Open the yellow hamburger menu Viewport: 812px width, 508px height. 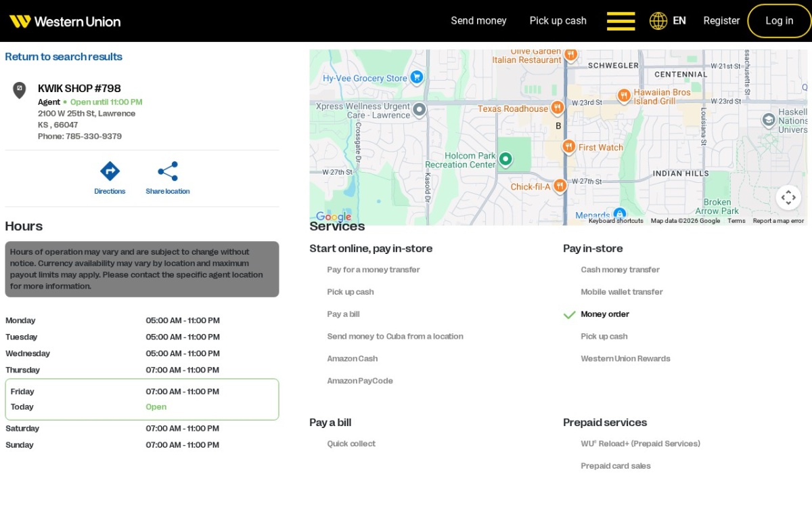[621, 21]
